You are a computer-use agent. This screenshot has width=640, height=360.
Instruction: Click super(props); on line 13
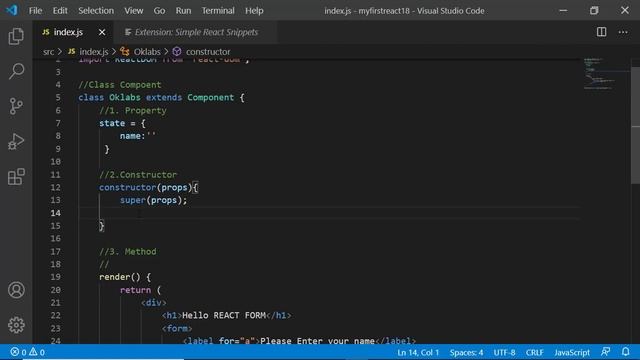click(153, 200)
